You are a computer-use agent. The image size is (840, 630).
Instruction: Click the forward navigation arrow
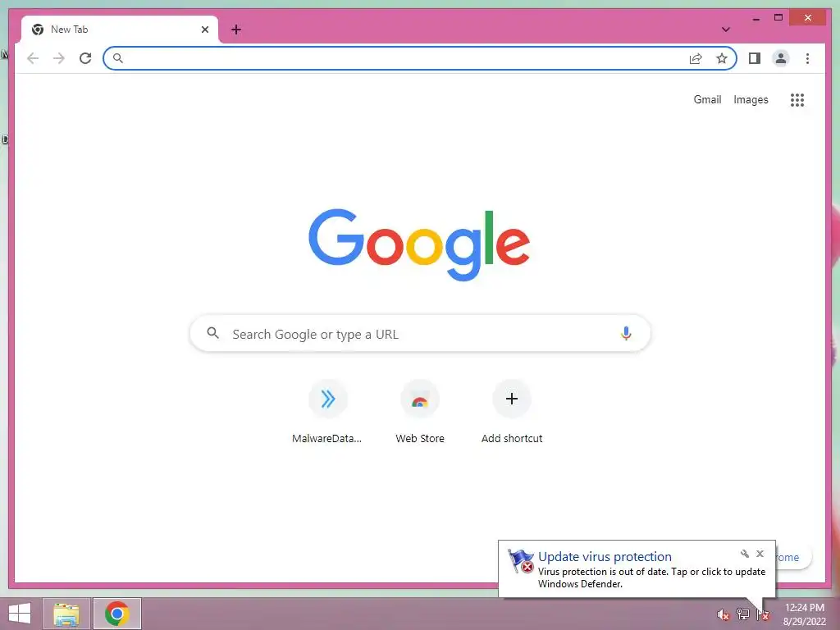pos(59,58)
